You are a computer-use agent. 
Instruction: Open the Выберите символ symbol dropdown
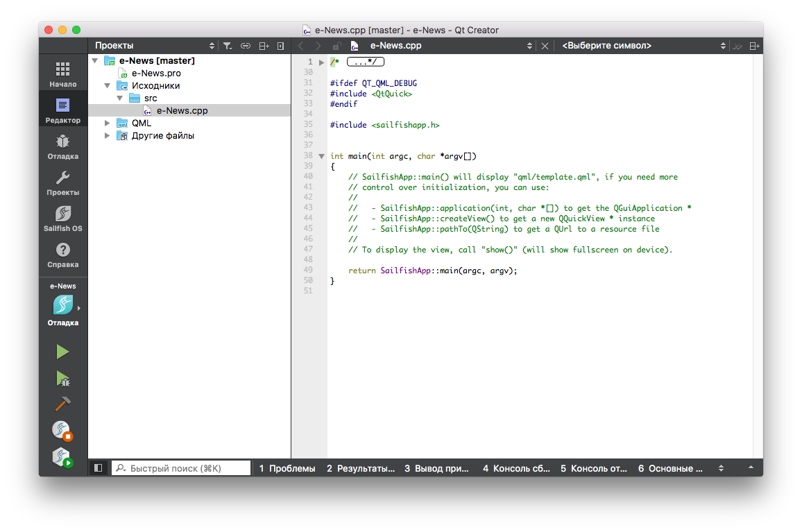644,46
